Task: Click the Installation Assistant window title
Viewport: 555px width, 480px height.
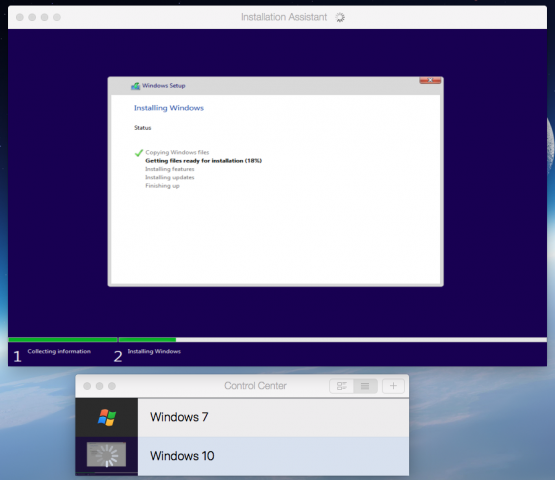Action: coord(284,17)
